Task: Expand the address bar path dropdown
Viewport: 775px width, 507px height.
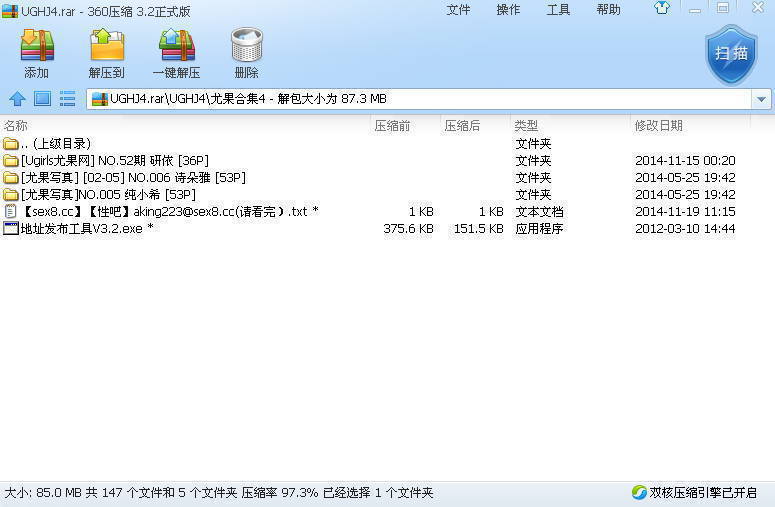Action: (x=761, y=99)
